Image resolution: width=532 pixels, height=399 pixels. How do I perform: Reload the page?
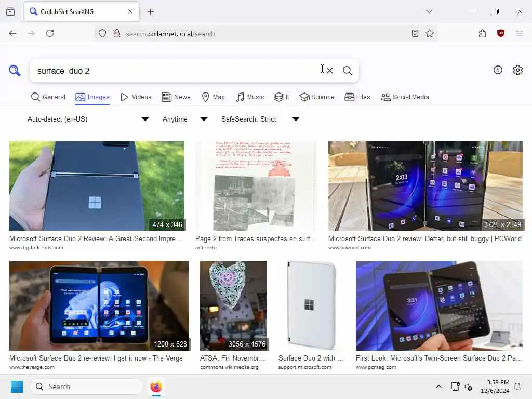tap(50, 33)
